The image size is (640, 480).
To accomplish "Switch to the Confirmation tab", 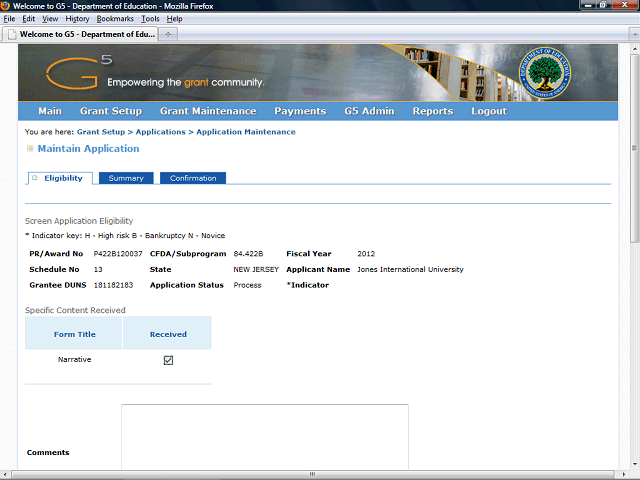I will click(x=193, y=178).
